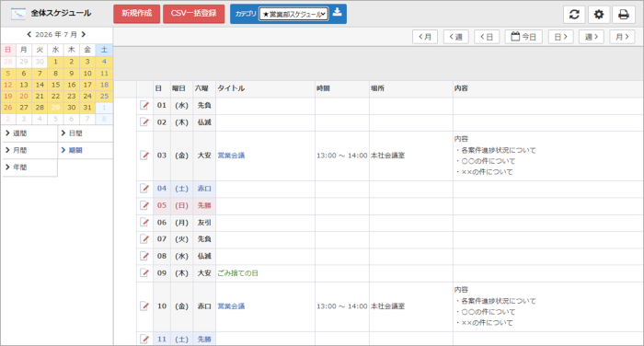Edit the row for day 02 (木)
The height and width of the screenshot is (346, 644).
144,122
